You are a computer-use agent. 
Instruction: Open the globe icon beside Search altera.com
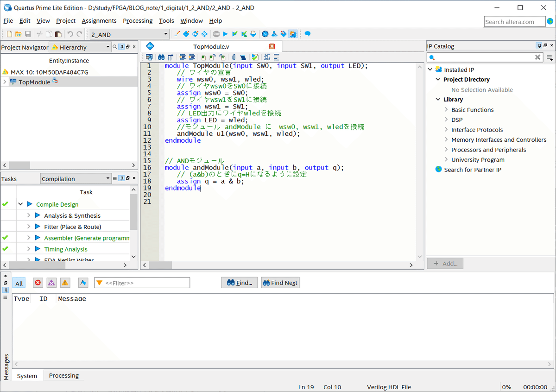coord(550,21)
